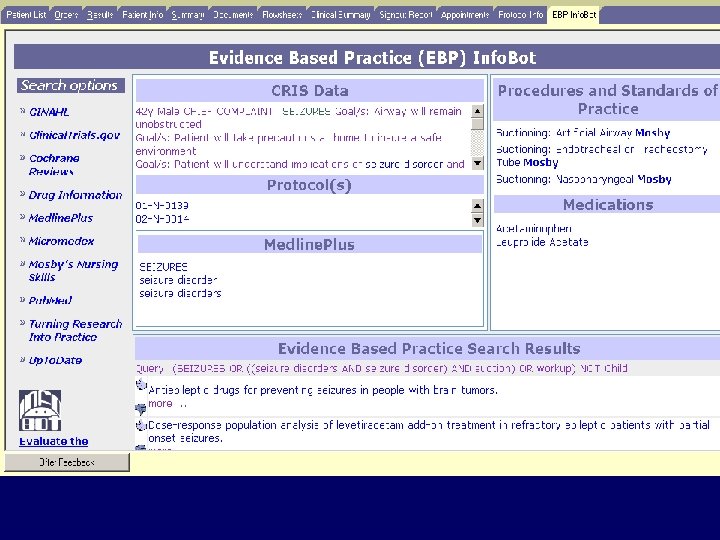
Task: Click the Search options header
Action: tap(71, 85)
